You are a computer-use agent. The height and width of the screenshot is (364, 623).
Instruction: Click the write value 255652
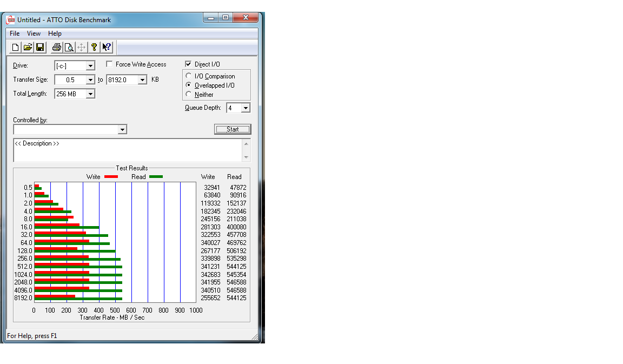click(x=210, y=298)
